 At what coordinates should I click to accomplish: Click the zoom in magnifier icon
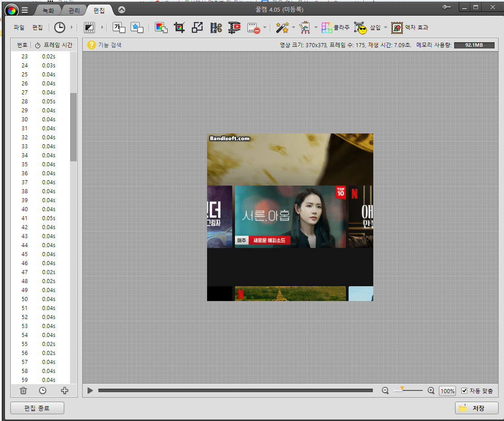point(431,390)
